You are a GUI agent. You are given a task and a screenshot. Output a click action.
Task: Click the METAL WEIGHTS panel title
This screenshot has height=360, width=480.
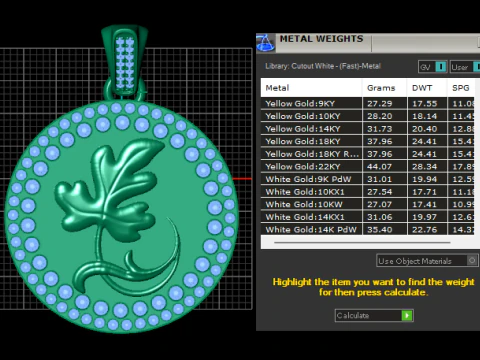click(x=321, y=39)
